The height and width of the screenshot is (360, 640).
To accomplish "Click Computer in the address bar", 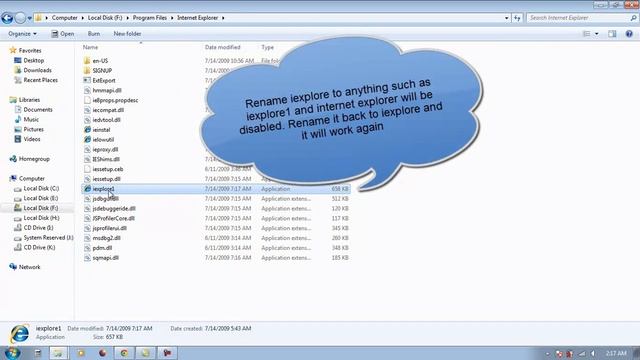I will coord(64,18).
